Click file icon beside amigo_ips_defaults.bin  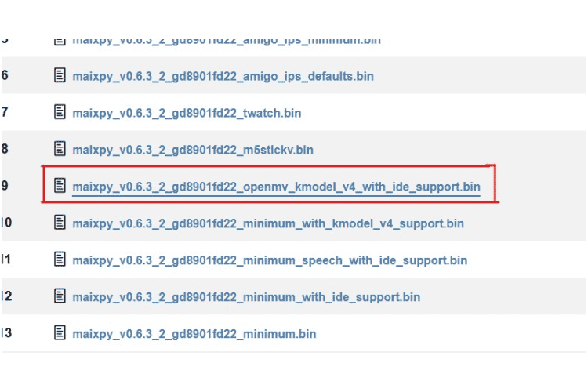[x=60, y=75]
